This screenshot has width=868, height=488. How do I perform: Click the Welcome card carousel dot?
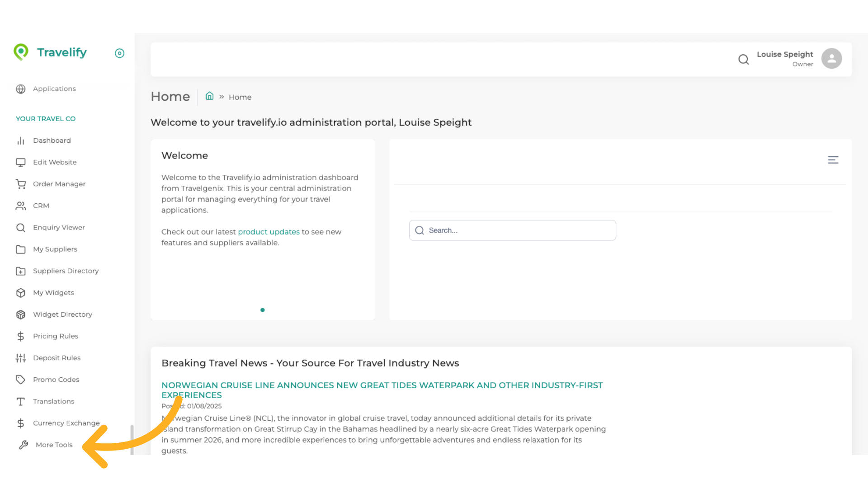pos(263,310)
